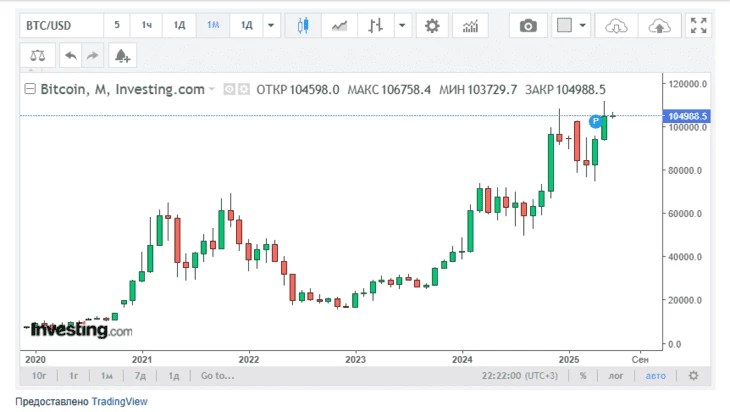The width and height of the screenshot is (730, 412).
Task: Open chart properties gear in top toolbar
Action: point(432,25)
